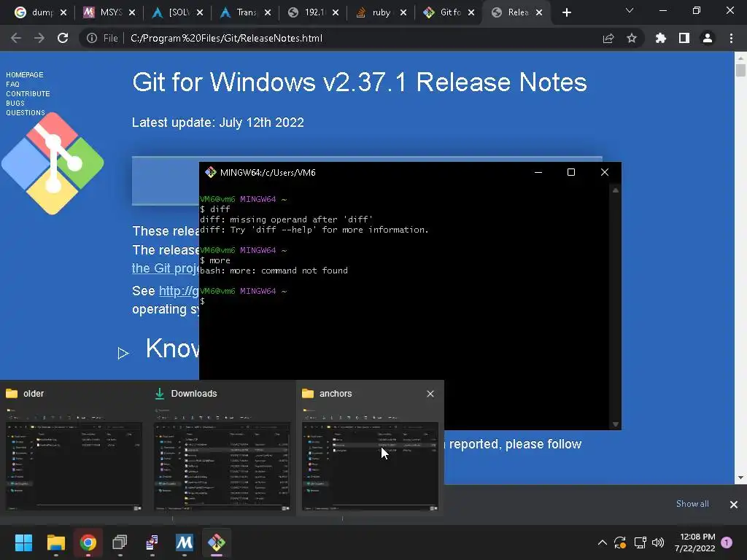Open the BUGS link
747x560 pixels.
coord(15,104)
